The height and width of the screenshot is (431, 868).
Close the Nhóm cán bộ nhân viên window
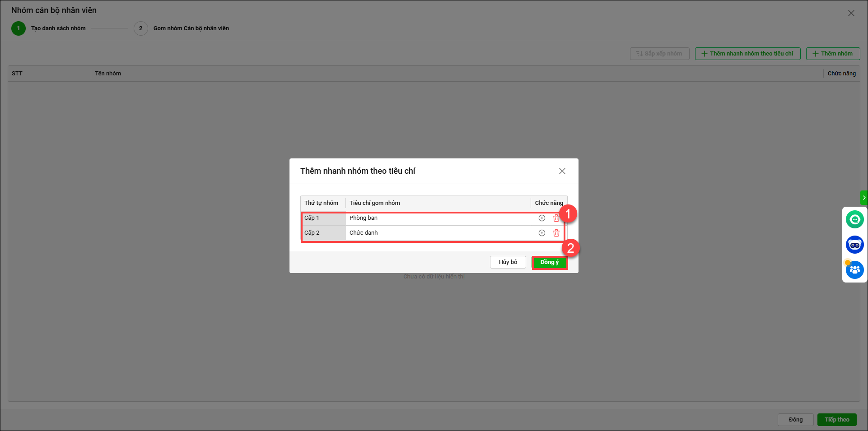coord(851,13)
